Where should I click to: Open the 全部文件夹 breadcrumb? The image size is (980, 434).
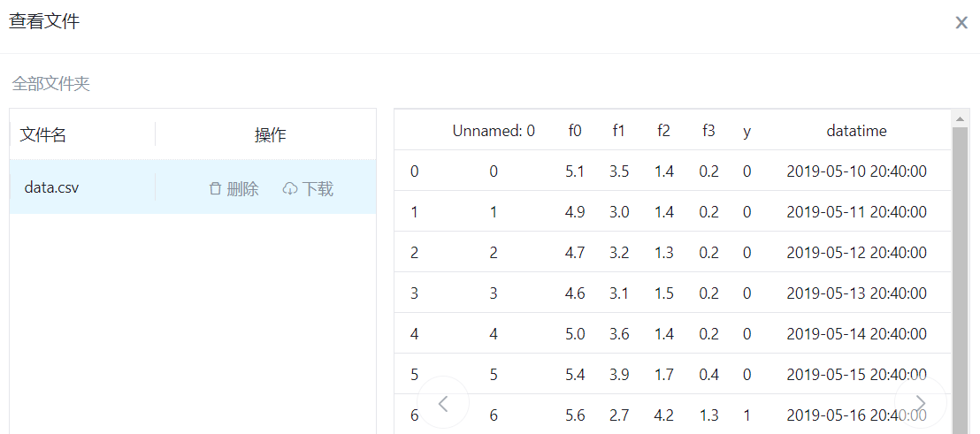pyautogui.click(x=51, y=84)
